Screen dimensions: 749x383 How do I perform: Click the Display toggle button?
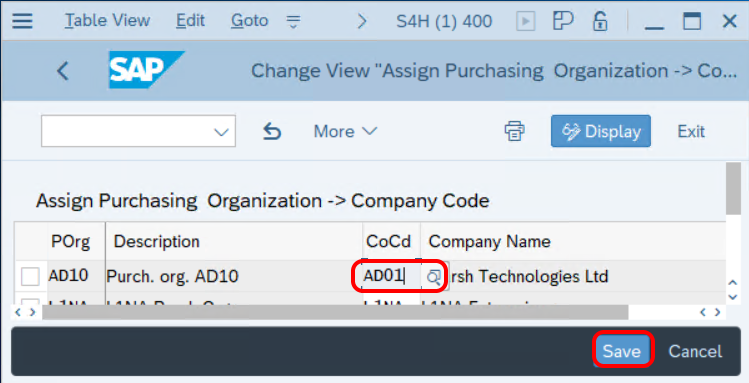click(x=601, y=131)
